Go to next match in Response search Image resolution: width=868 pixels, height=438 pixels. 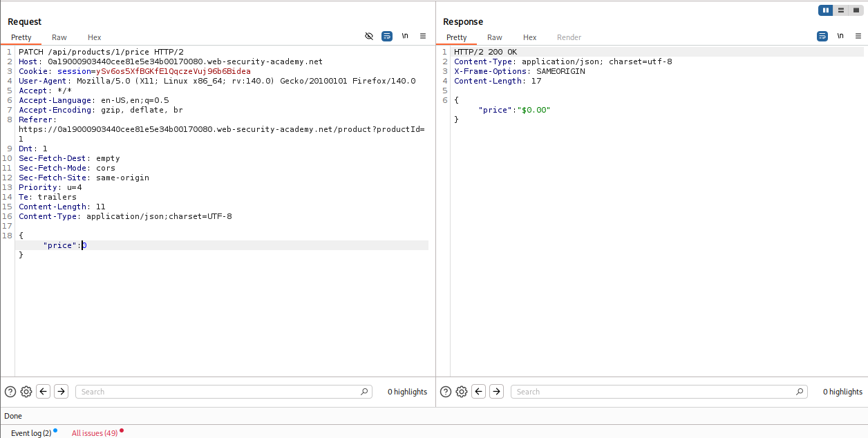[497, 392]
